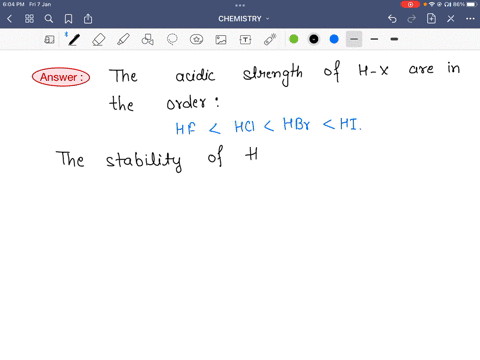The width and height of the screenshot is (480, 360).
Task: Insert an image with the Photo tool
Action: click(221, 40)
